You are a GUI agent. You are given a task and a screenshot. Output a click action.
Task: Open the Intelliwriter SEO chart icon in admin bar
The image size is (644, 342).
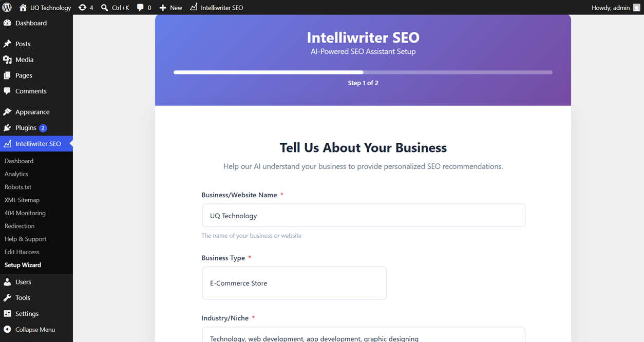coord(194,8)
